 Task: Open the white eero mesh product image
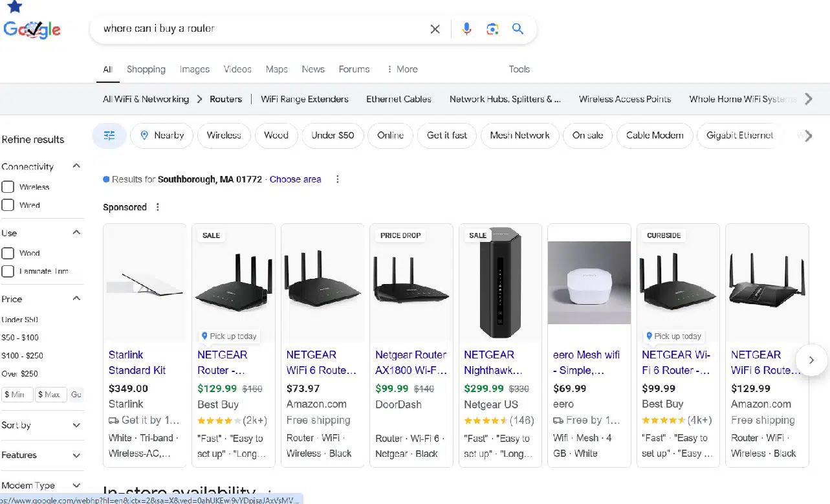pos(589,283)
